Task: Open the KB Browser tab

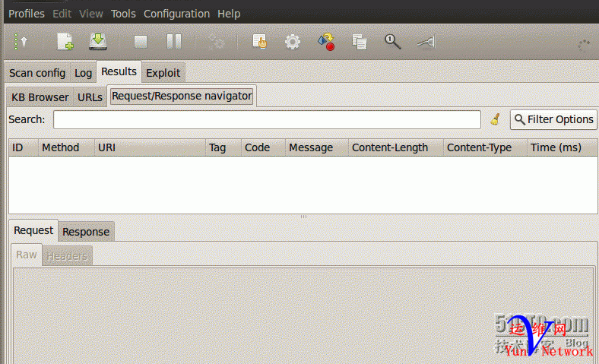Action: [40, 97]
